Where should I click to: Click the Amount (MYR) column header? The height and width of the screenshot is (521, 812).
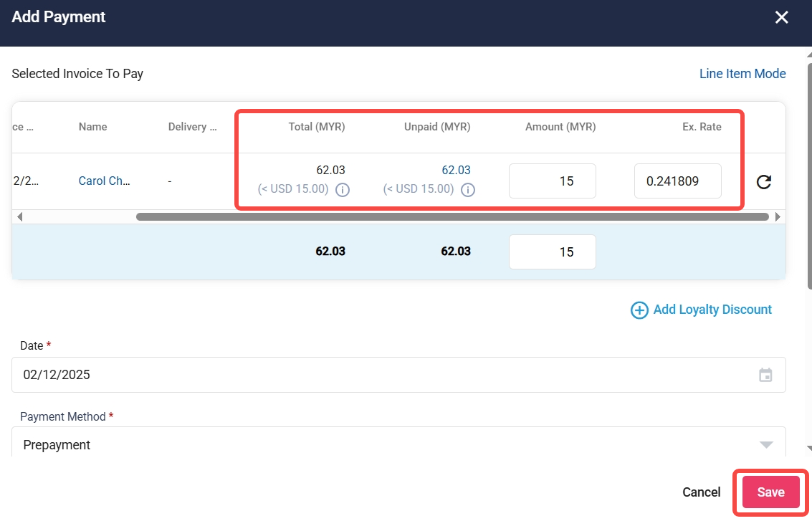click(560, 127)
